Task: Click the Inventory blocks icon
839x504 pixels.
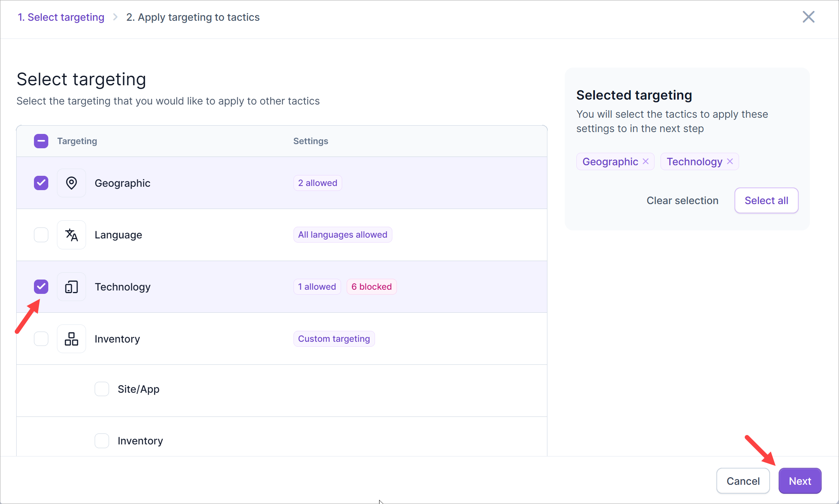Action: 71,339
